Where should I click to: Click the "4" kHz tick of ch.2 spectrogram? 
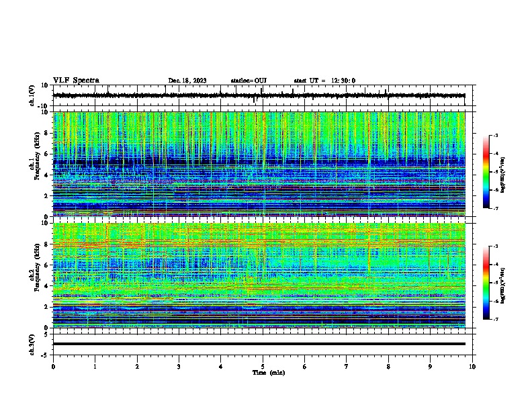coord(47,286)
